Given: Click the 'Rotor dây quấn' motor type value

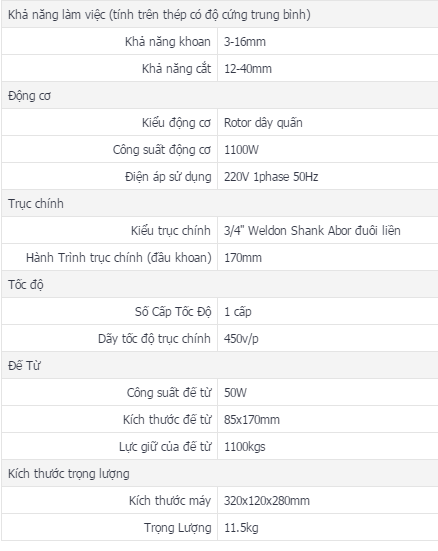Looking at the screenshot, I should [263, 123].
